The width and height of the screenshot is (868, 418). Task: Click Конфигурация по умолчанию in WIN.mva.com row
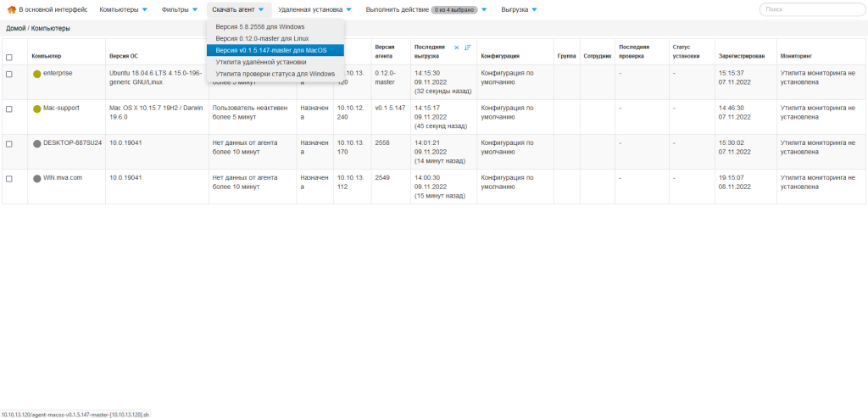[507, 182]
